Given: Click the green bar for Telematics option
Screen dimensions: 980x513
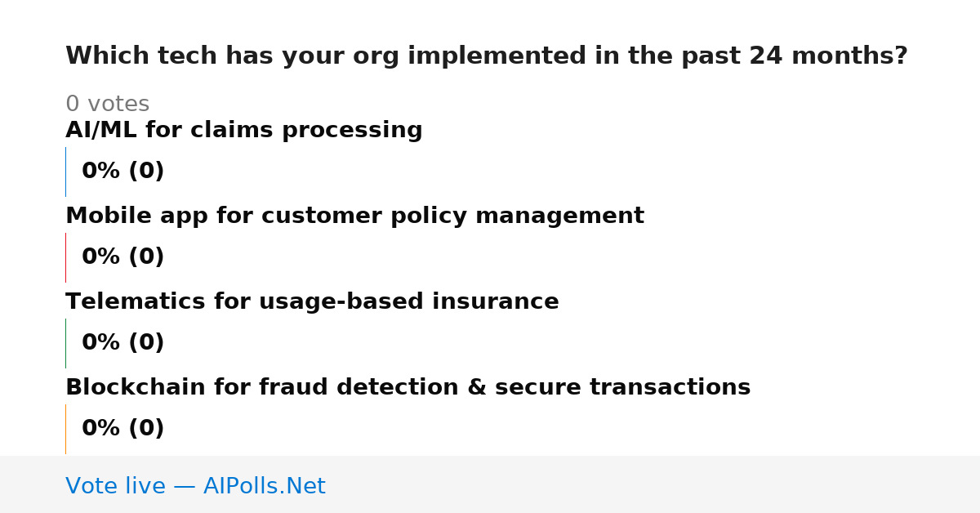Looking at the screenshot, I should (65, 343).
